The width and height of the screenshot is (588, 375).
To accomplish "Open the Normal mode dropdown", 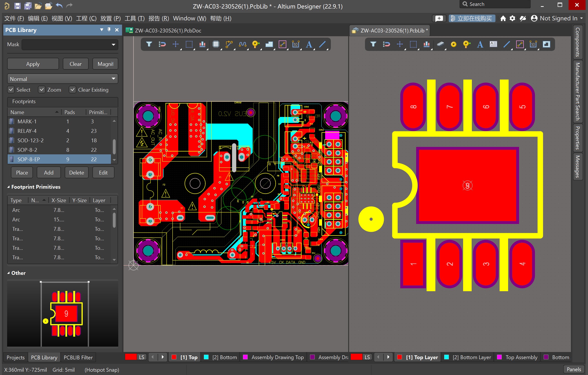I will click(113, 79).
